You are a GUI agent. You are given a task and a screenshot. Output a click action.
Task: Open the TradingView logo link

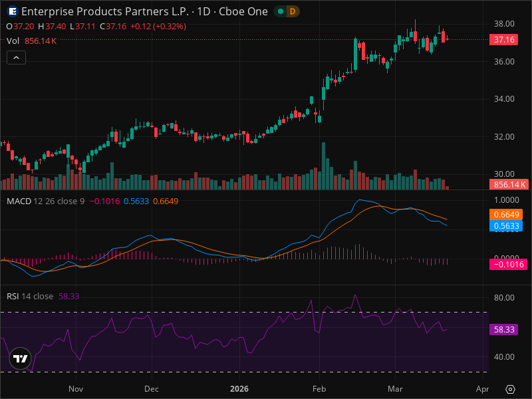coord(21,358)
